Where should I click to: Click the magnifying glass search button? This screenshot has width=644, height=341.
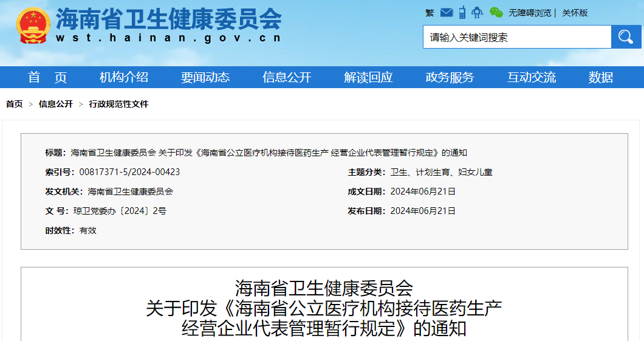pyautogui.click(x=625, y=37)
